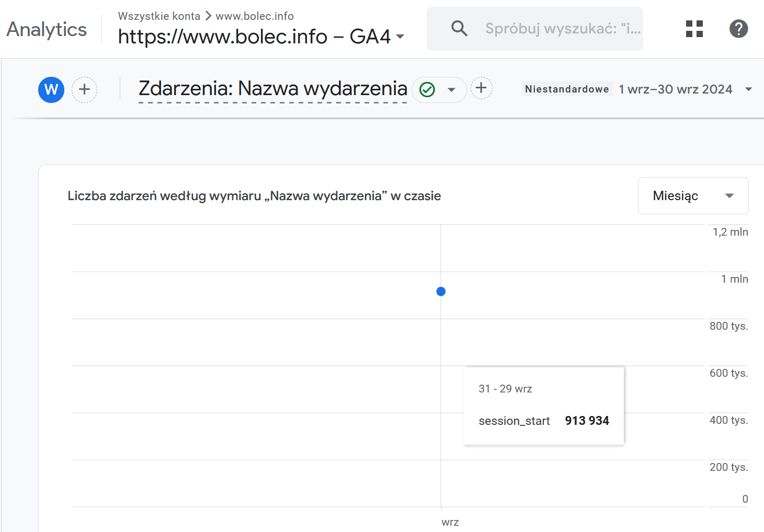The height and width of the screenshot is (532, 764).
Task: Click the session_start tooltip entry
Action: pos(514,421)
